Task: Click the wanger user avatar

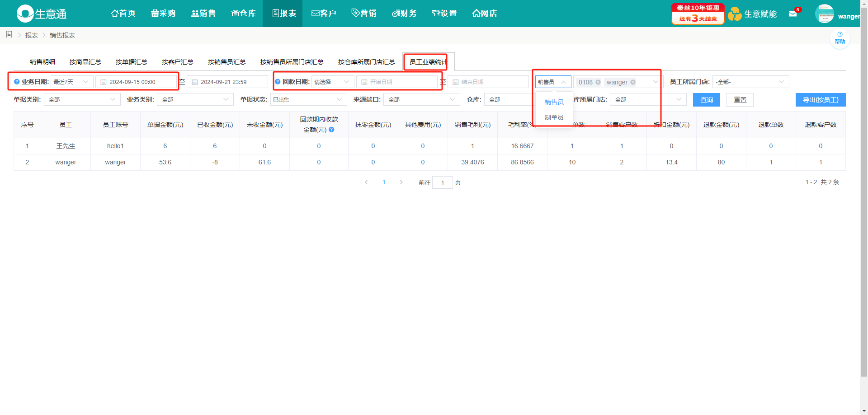Action: (x=825, y=14)
